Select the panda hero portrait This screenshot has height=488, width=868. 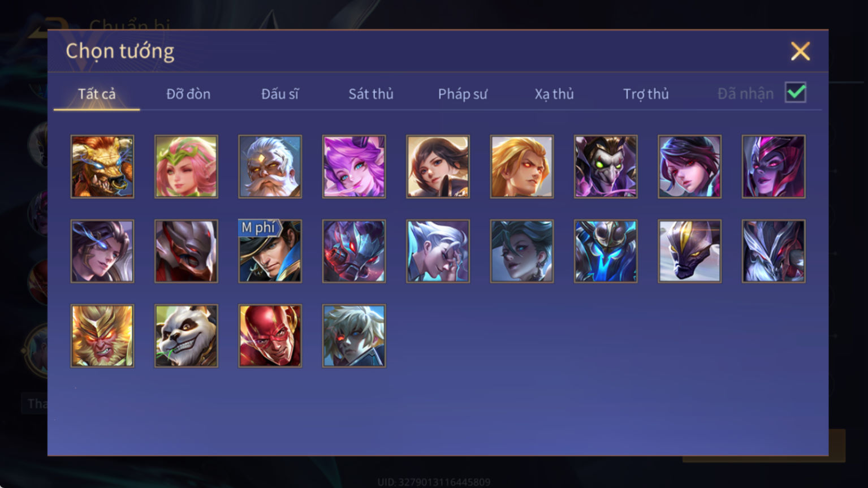tap(186, 336)
